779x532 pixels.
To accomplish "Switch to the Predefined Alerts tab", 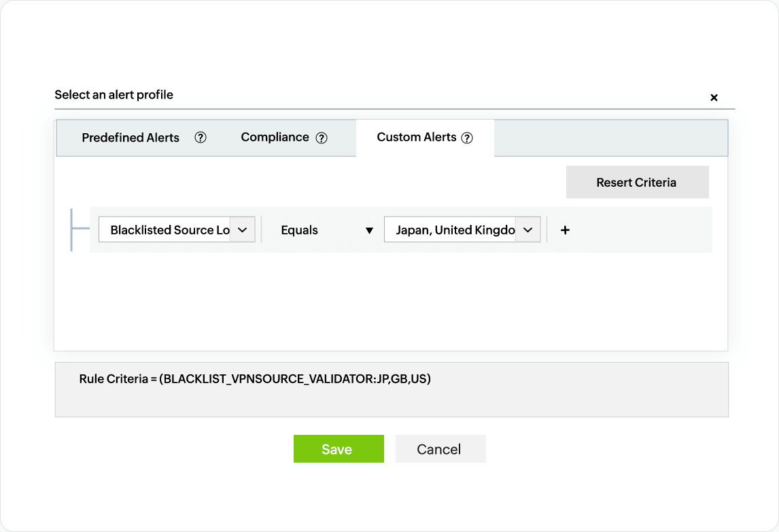I will click(x=131, y=138).
